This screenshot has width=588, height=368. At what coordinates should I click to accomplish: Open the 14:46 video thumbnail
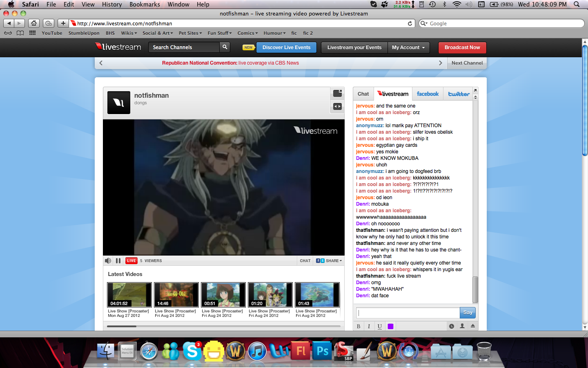coord(176,294)
